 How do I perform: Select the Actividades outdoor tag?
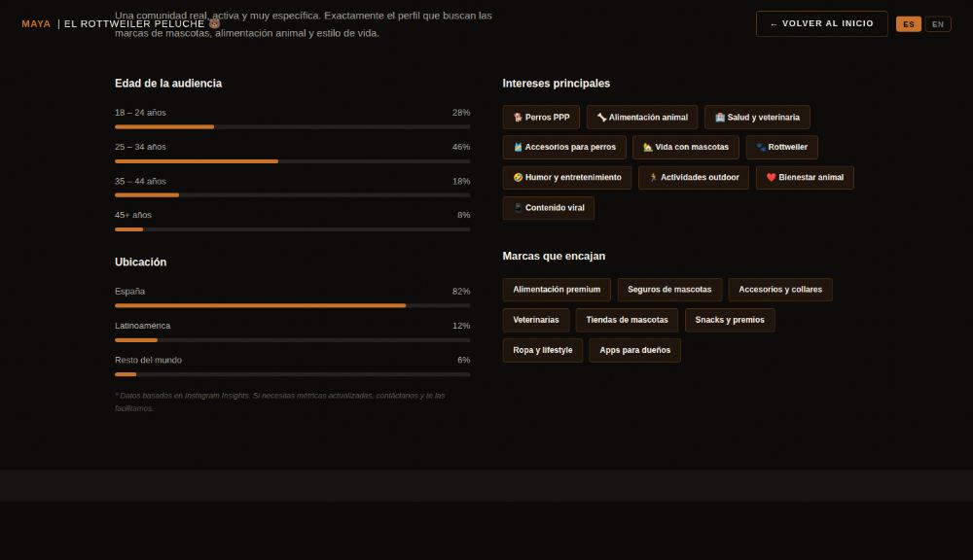click(694, 177)
